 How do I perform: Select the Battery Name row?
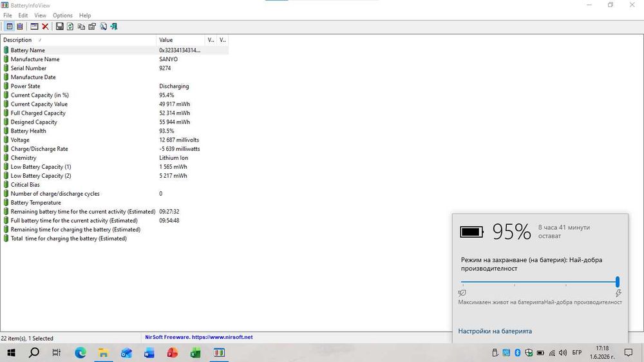tap(115, 50)
